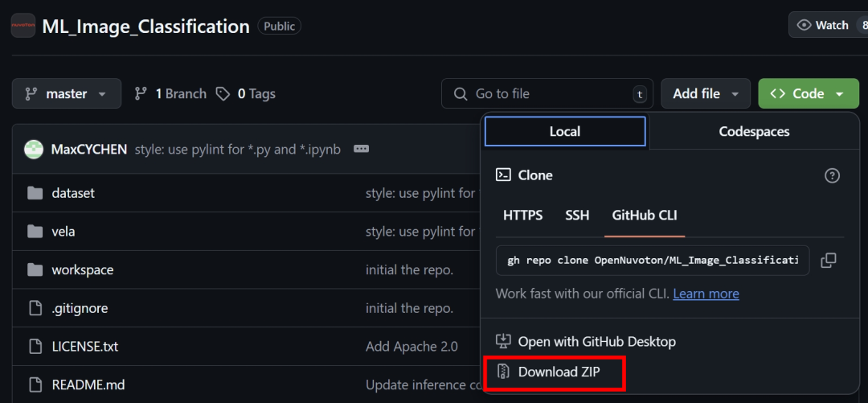Click the Clone help question mark icon
This screenshot has height=403, width=868.
pyautogui.click(x=832, y=175)
